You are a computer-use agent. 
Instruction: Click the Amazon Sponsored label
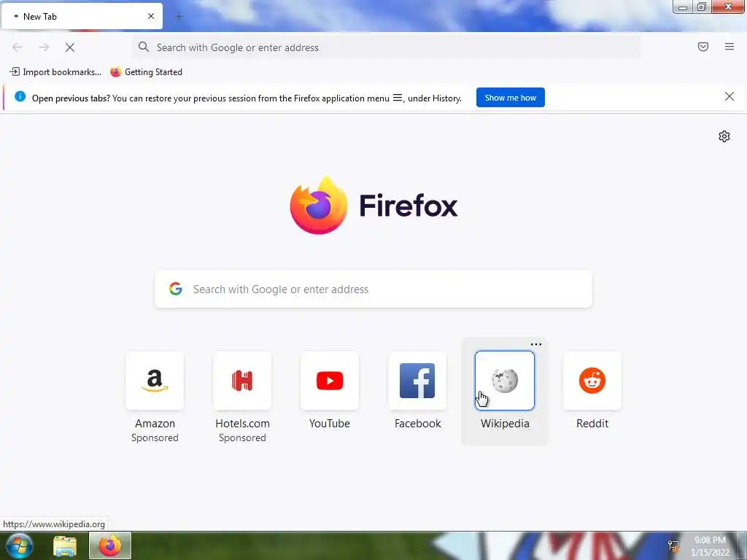point(155,437)
